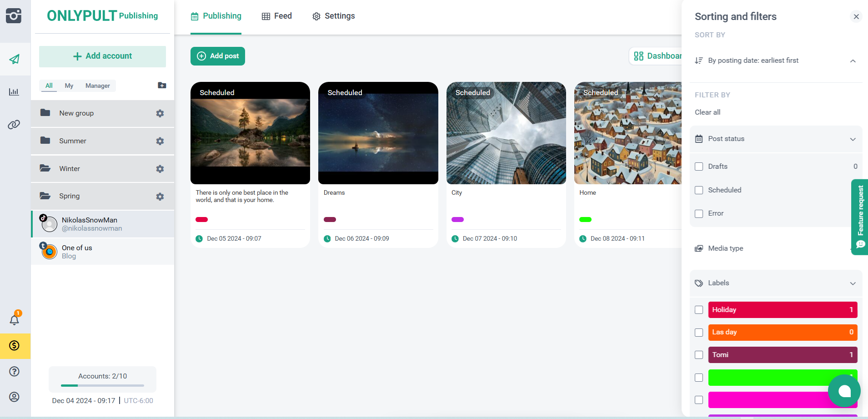Image resolution: width=868 pixels, height=419 pixels.
Task: Open settings gear for Summer group
Action: (160, 141)
